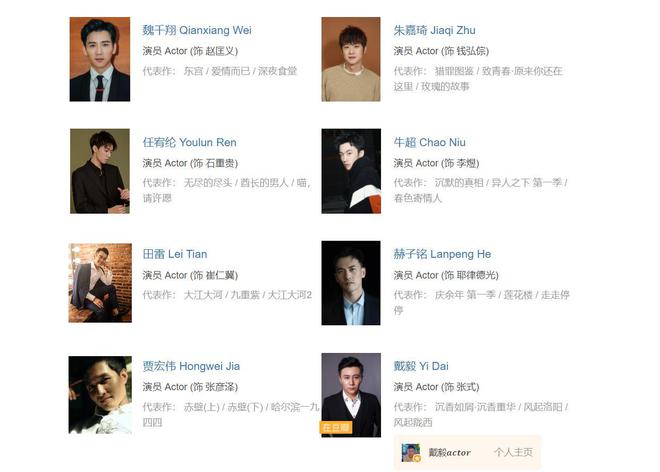The height and width of the screenshot is (472, 660).
Task: Open Youlun Ren's profile photo
Action: tap(100, 171)
